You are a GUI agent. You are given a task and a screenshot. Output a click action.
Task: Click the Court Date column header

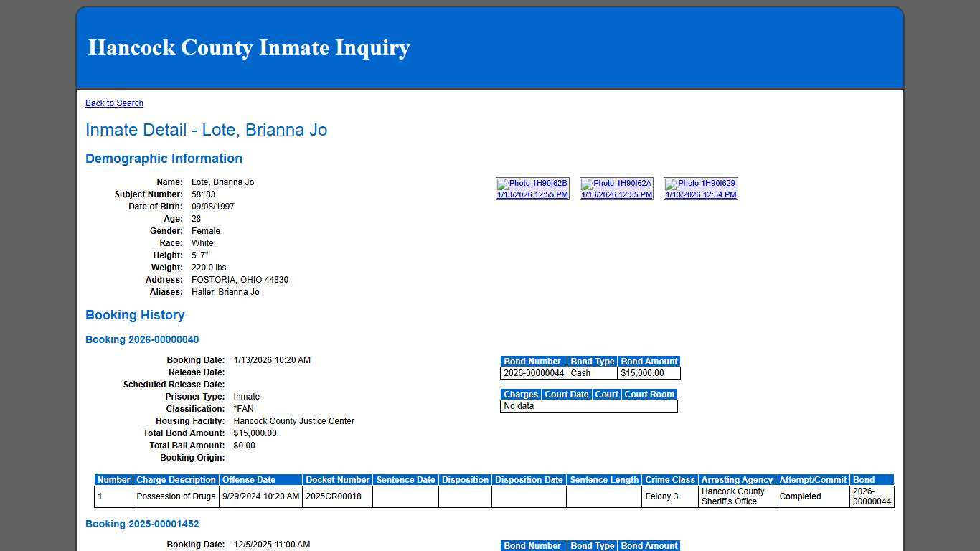click(566, 395)
